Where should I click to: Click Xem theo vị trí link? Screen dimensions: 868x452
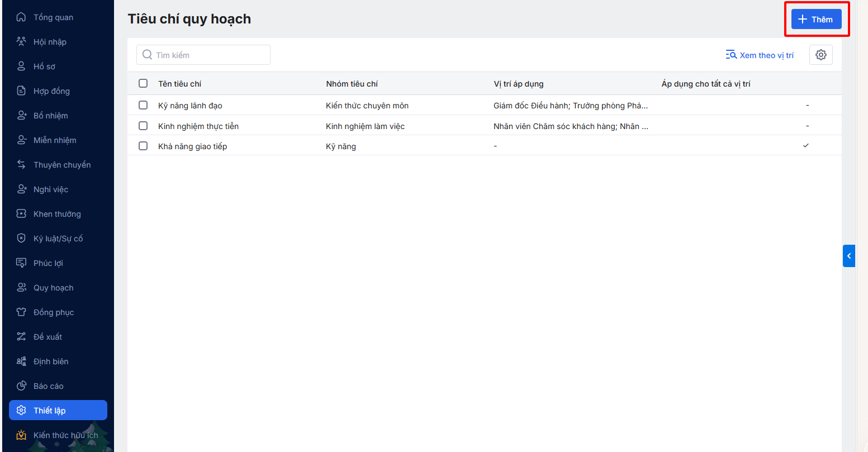(760, 55)
